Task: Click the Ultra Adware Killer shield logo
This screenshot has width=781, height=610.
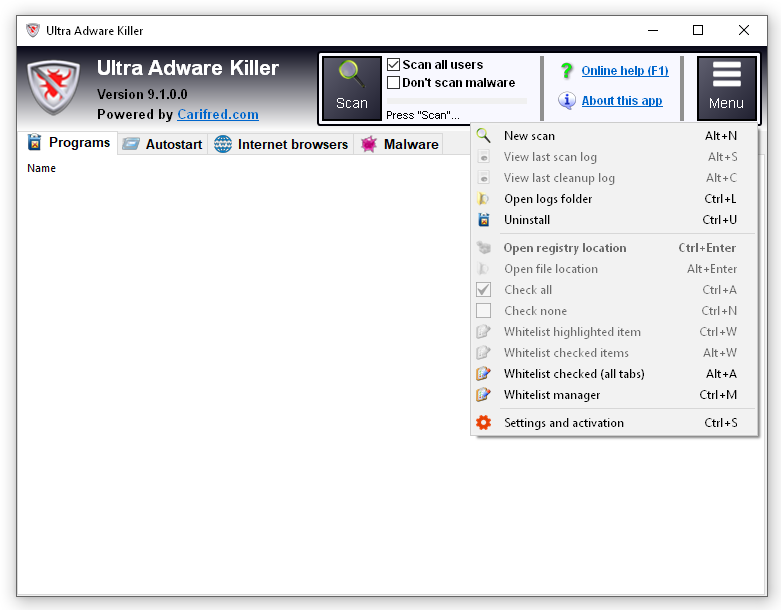Action: [53, 87]
